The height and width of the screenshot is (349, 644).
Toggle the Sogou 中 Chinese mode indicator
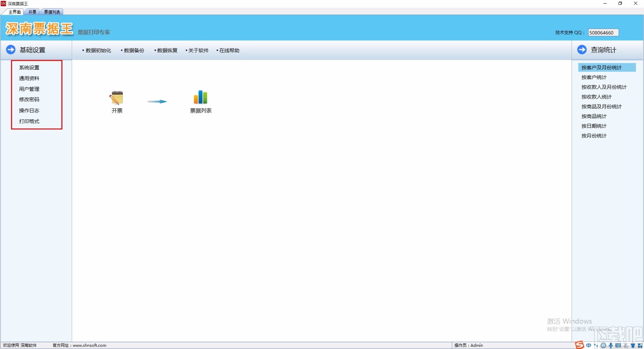(x=589, y=345)
